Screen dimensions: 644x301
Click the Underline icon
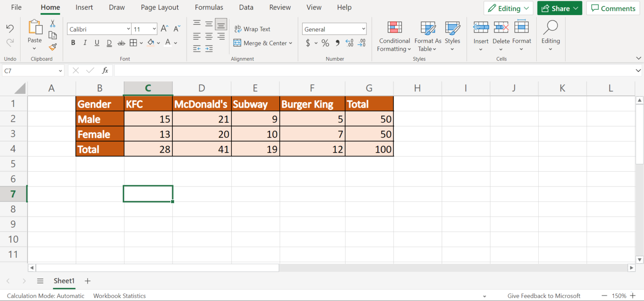pyautogui.click(x=96, y=42)
